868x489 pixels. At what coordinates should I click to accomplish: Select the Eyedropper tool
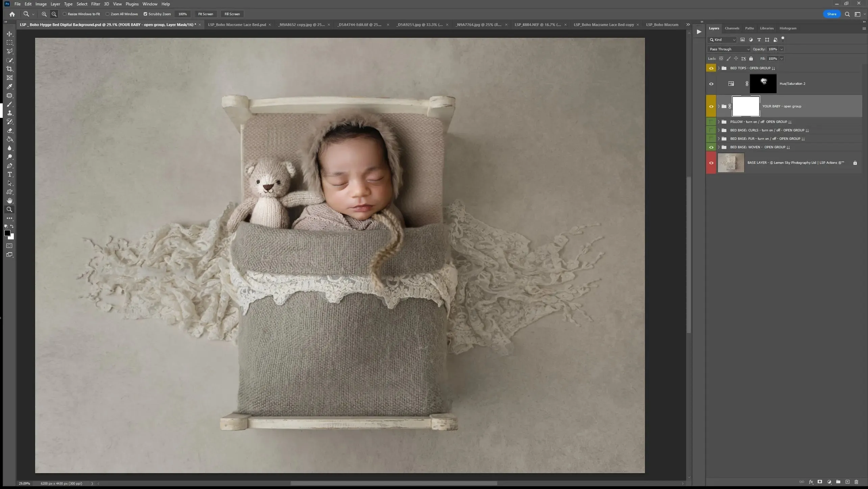[x=9, y=86]
